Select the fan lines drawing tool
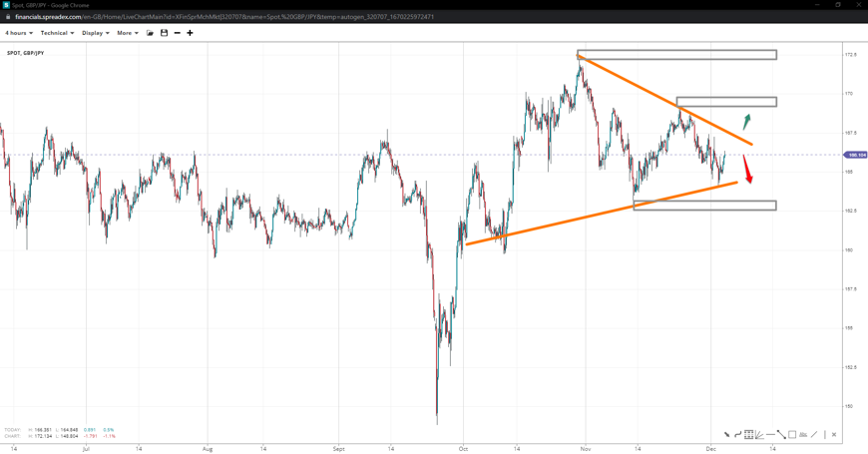This screenshot has height=454, width=868. (759, 435)
